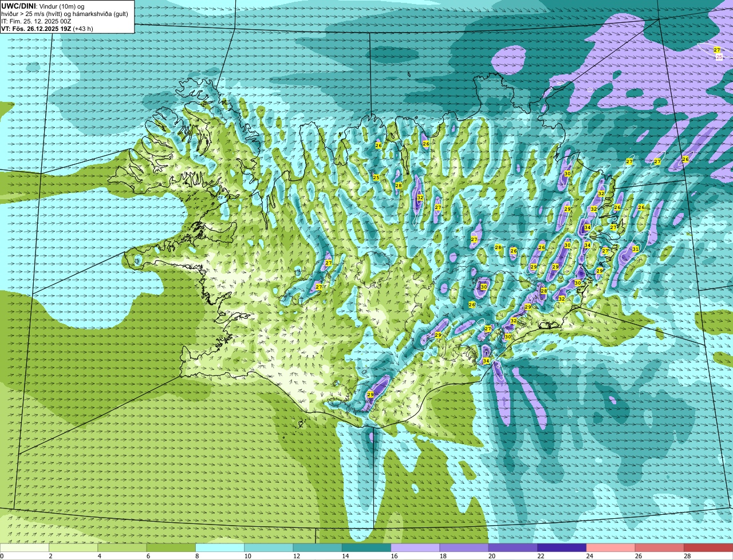
Task: Click the legend scale number '22'
Action: [x=541, y=556]
